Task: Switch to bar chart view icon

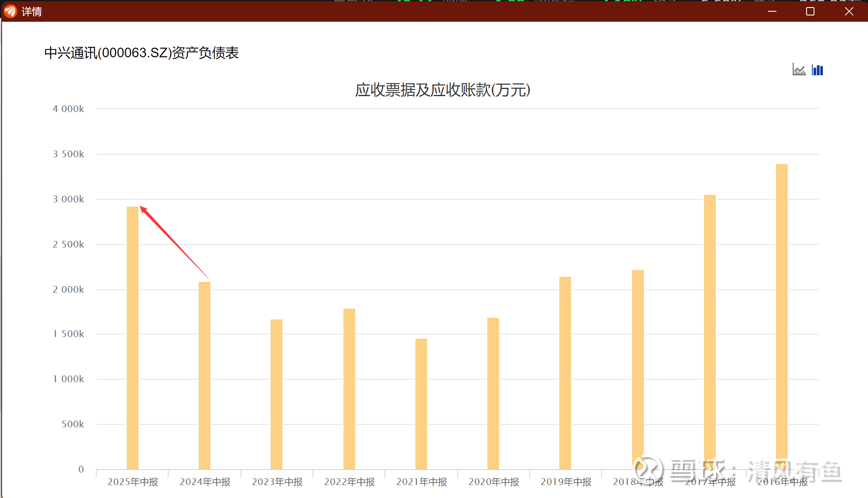Action: point(817,70)
